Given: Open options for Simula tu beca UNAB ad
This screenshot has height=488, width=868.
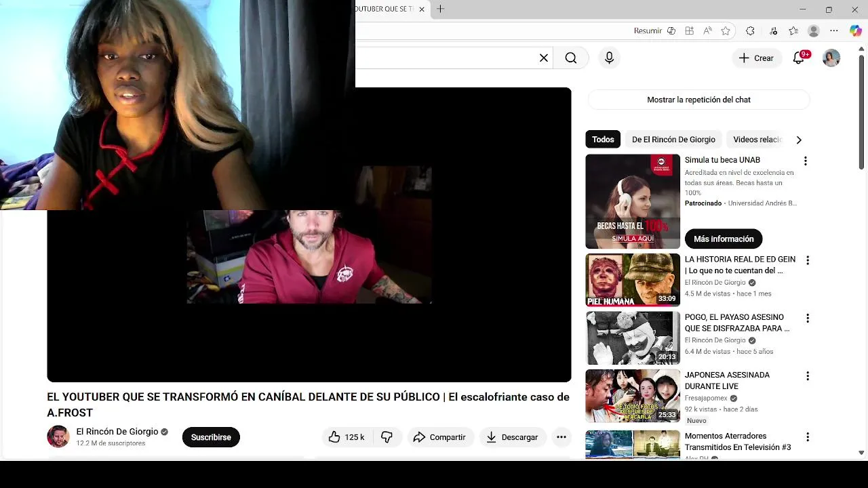Looking at the screenshot, I should tap(806, 161).
